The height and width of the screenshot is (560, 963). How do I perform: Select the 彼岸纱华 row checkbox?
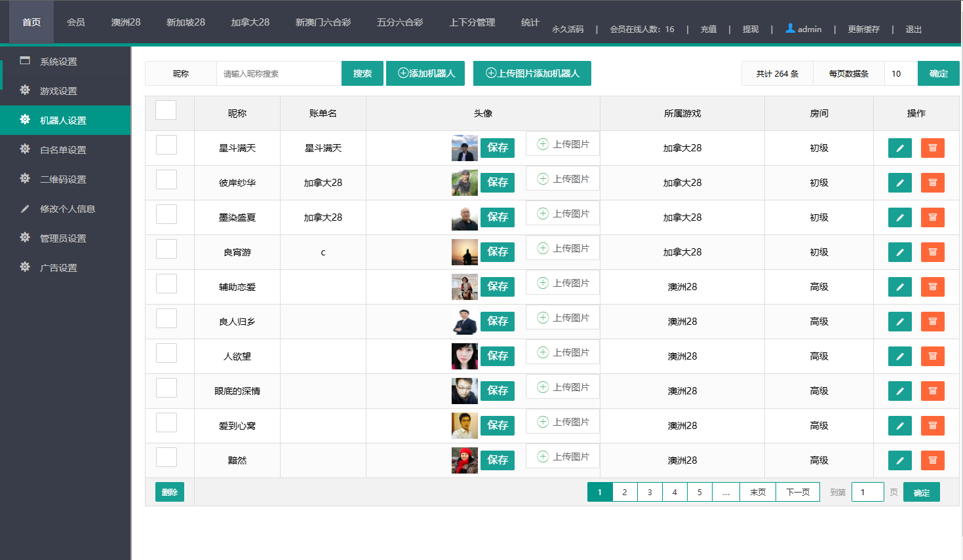point(167,179)
